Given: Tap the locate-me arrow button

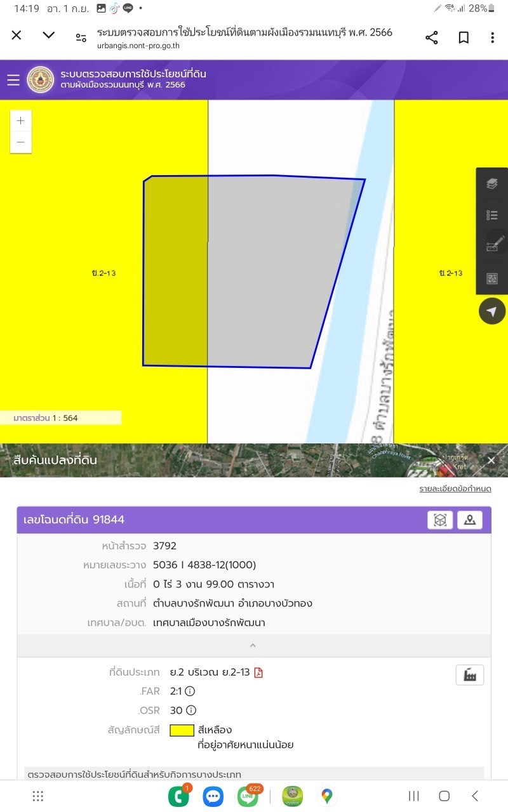Looking at the screenshot, I should [492, 311].
